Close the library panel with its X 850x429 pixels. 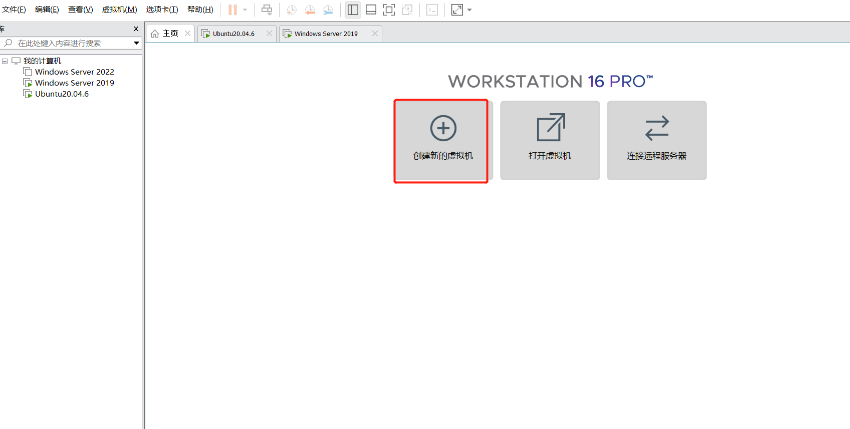click(x=136, y=29)
